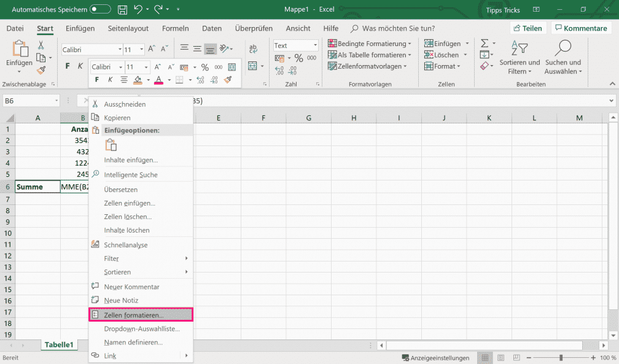The image size is (619, 364).
Task: Toggle Automatisches Speichern switch
Action: pos(100,9)
